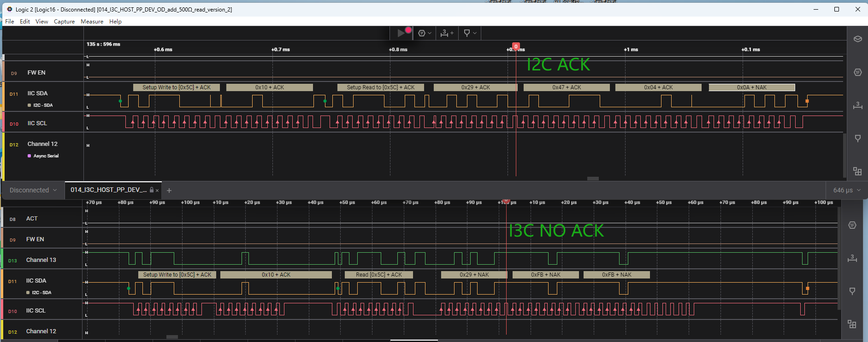Screen dimensions: 868x342
Task: Open the View menu
Action: coord(41,22)
